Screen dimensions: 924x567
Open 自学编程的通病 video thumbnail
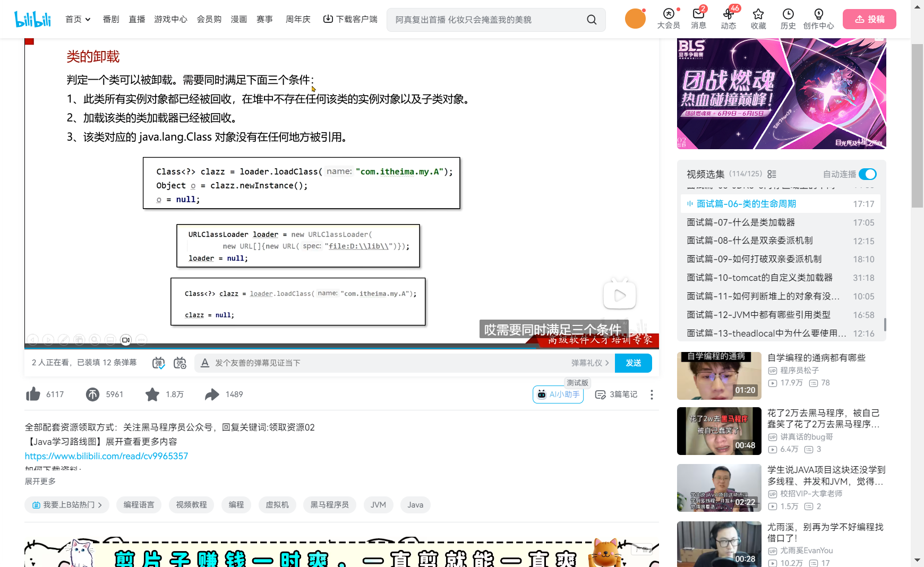(x=719, y=376)
